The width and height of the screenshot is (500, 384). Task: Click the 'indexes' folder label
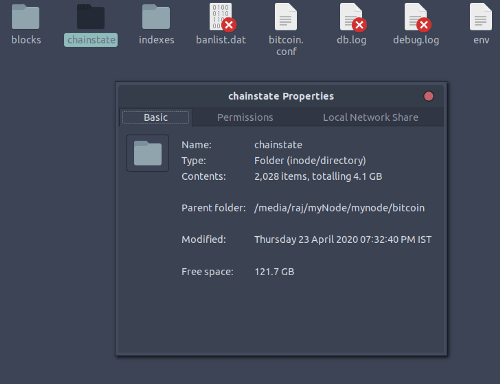(156, 40)
